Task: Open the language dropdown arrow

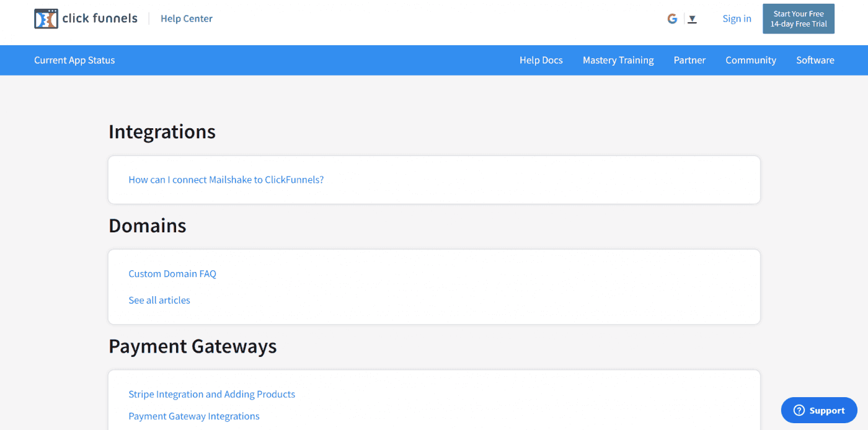Action: 693,19
